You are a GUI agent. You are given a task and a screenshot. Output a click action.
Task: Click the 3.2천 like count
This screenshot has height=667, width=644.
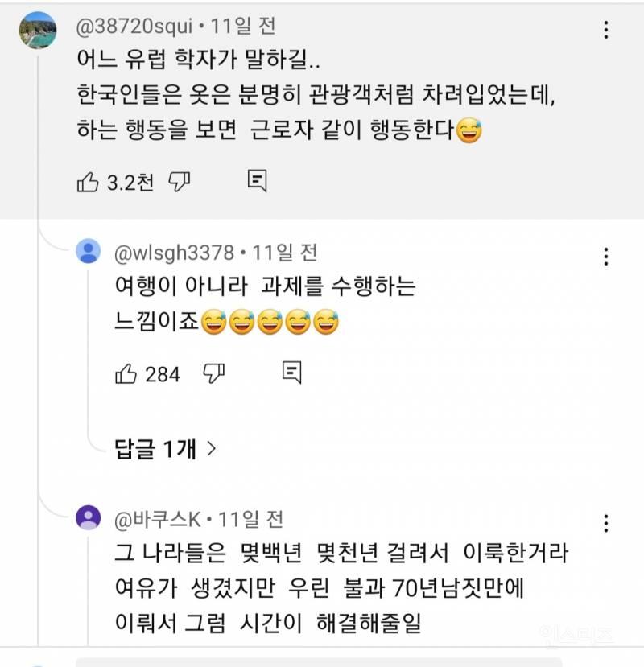(130, 183)
